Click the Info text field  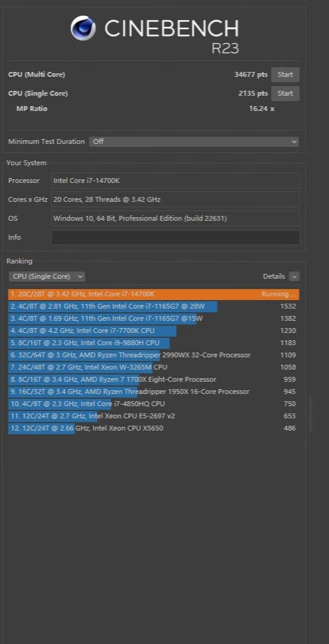pos(175,237)
